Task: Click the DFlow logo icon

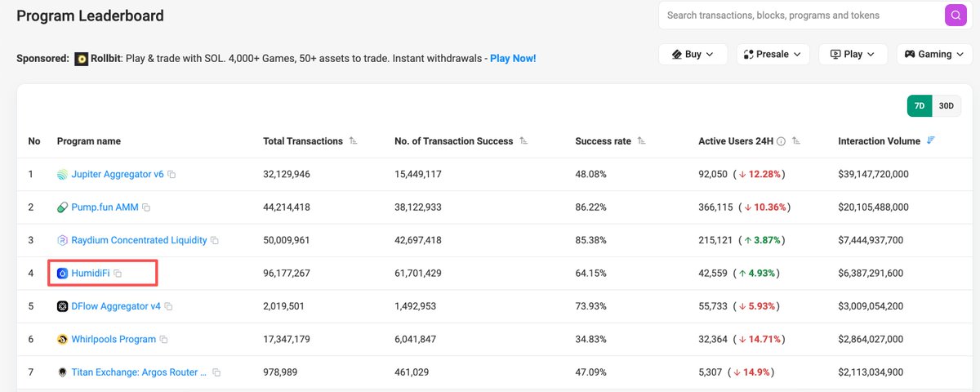Action: click(63, 306)
